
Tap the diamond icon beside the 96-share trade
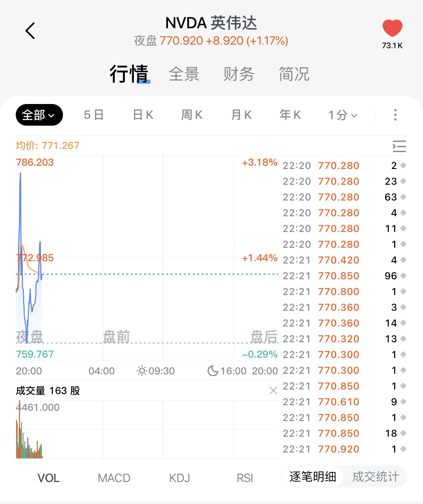pos(403,276)
